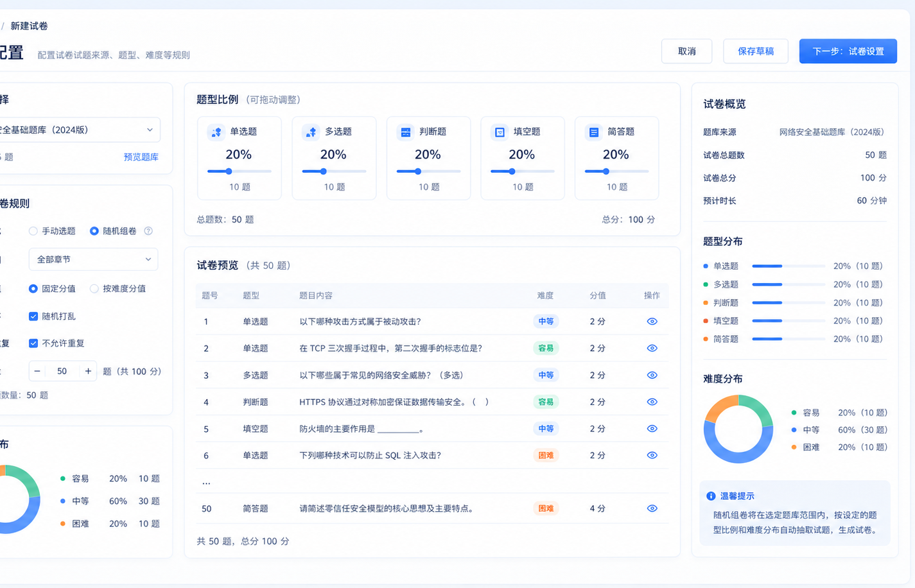This screenshot has width=915, height=588.
Task: Preview question 4 with the eye icon
Action: pyautogui.click(x=652, y=402)
